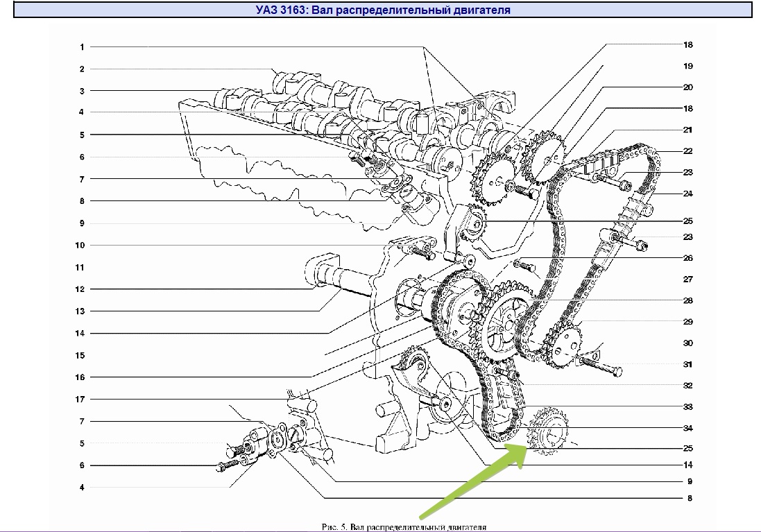Select part number 2 label on left

click(x=82, y=69)
